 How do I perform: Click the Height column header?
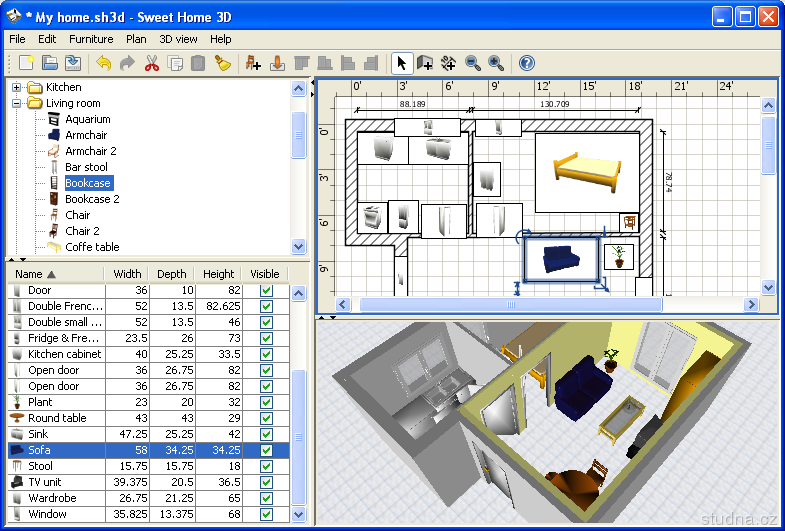[218, 274]
